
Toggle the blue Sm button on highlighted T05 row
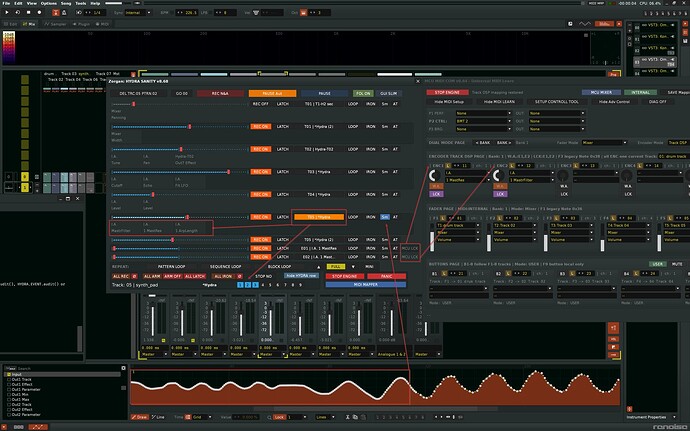(x=385, y=217)
